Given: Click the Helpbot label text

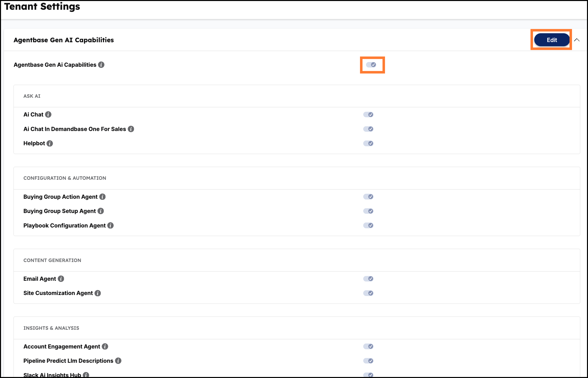Looking at the screenshot, I should [34, 143].
